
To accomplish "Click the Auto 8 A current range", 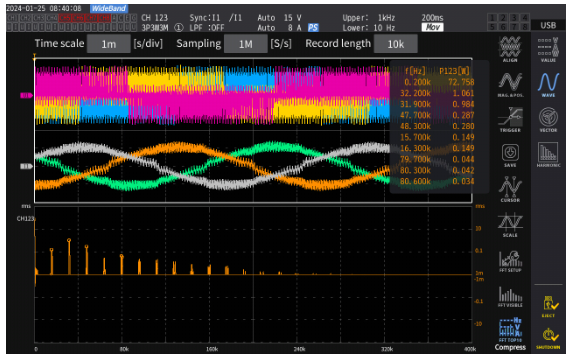I will coord(279,28).
